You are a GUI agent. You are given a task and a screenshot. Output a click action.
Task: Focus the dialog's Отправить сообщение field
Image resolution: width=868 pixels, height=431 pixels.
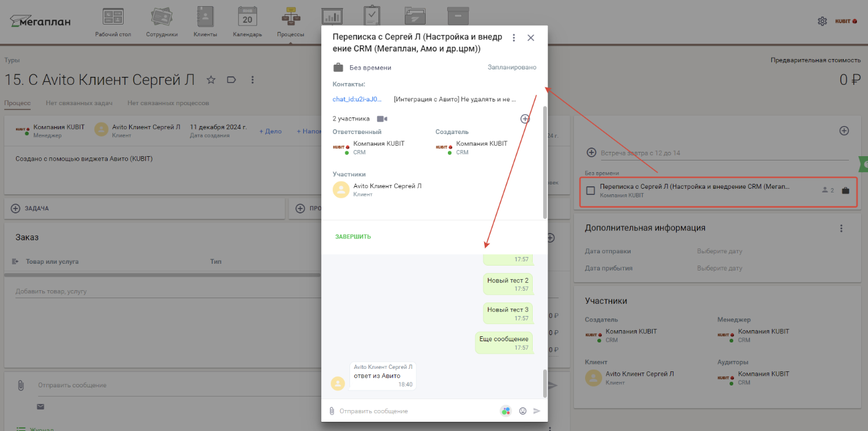pos(417,411)
